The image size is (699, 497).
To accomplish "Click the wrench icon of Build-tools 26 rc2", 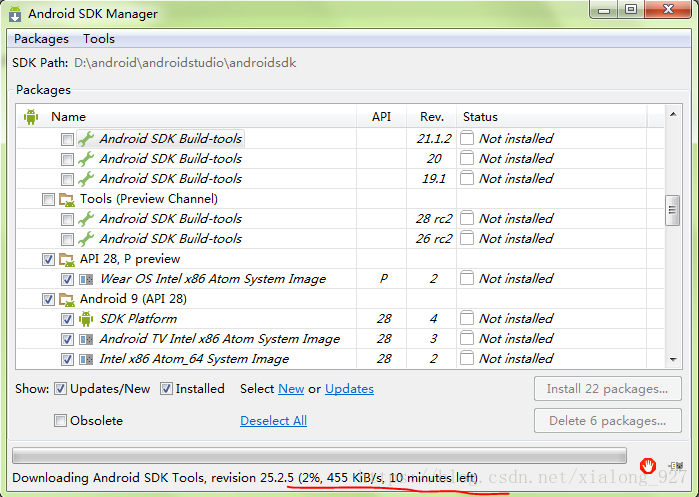I will click(x=86, y=239).
